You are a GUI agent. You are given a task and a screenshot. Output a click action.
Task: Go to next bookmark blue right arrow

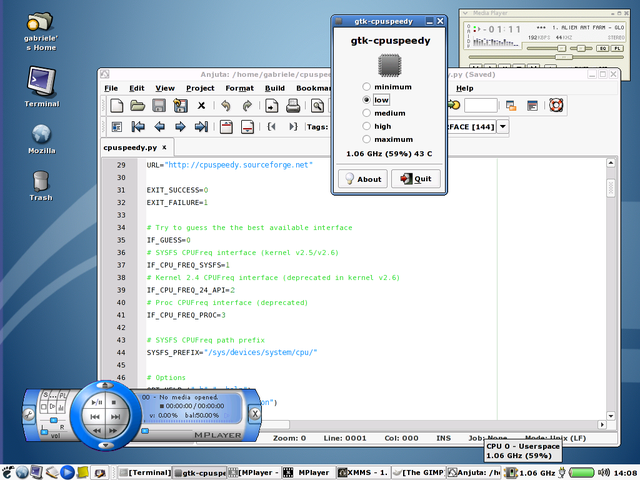(x=180, y=127)
